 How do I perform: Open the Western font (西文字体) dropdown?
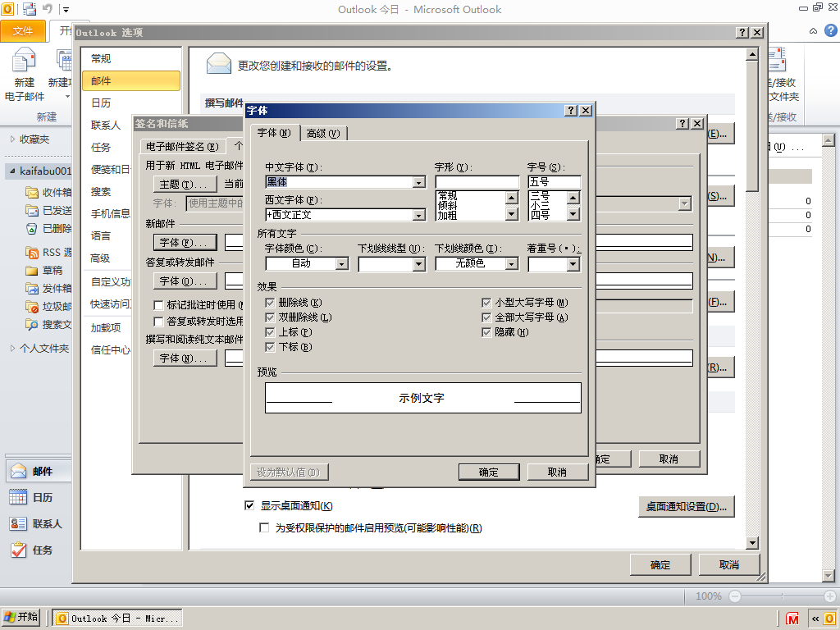point(419,216)
